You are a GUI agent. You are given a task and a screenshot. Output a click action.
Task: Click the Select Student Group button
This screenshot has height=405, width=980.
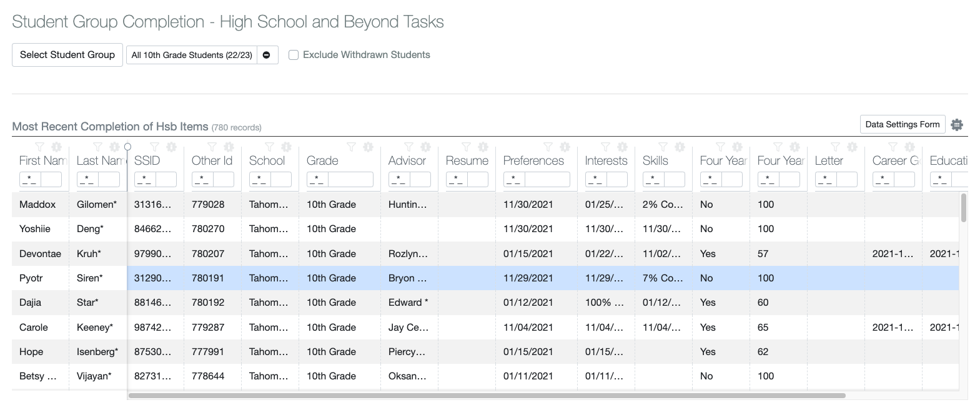tap(67, 55)
